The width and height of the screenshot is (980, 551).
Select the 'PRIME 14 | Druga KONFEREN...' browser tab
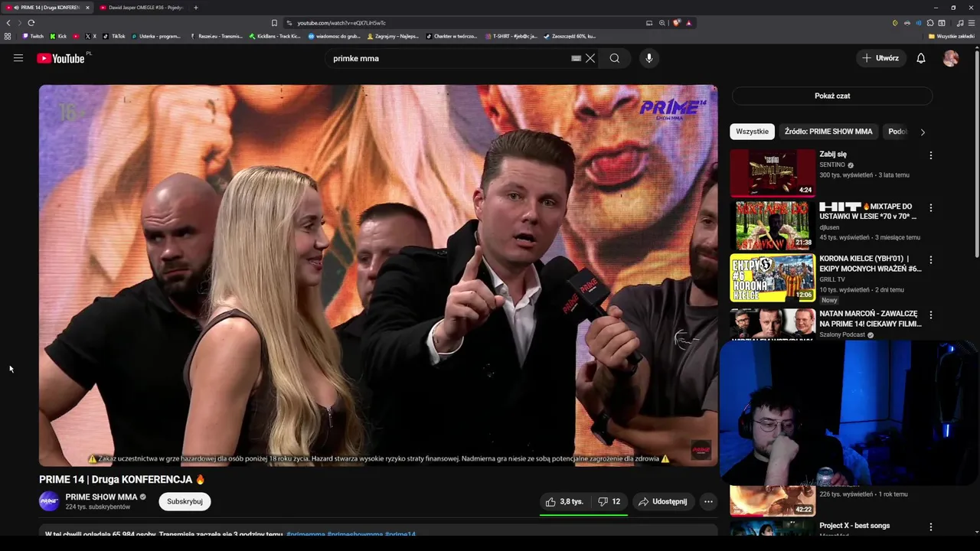(46, 8)
